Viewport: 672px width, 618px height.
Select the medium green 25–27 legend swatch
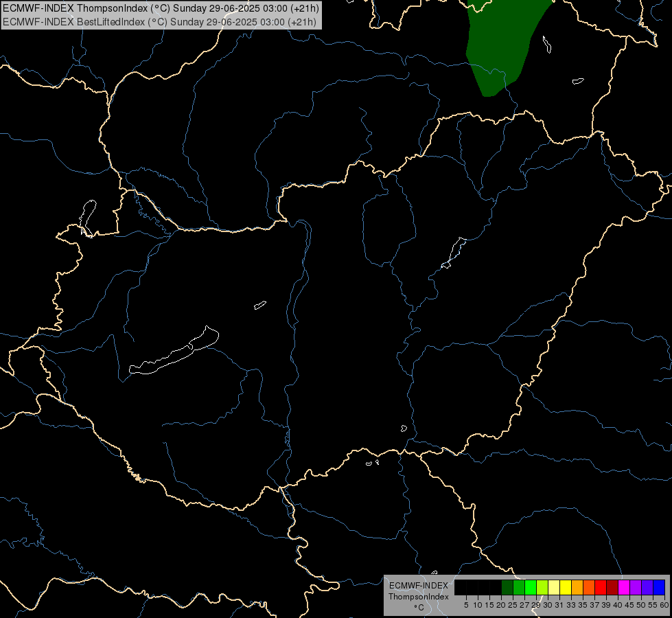pos(519,587)
